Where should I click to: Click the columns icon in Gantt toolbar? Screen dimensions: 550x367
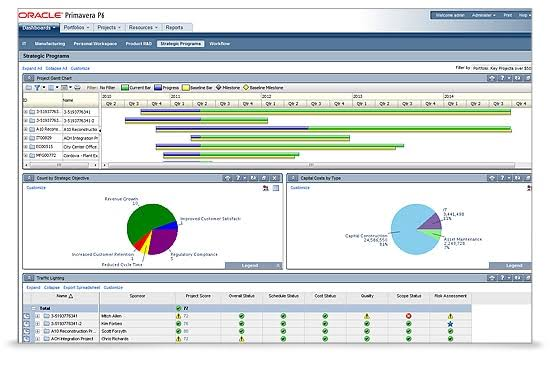coord(51,88)
